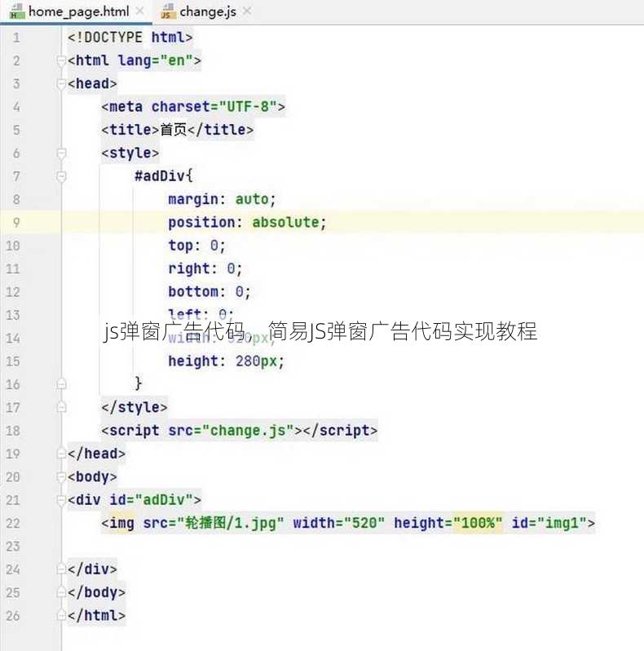The width and height of the screenshot is (644, 651).
Task: Click the lang="en" attribute
Action: [156, 60]
